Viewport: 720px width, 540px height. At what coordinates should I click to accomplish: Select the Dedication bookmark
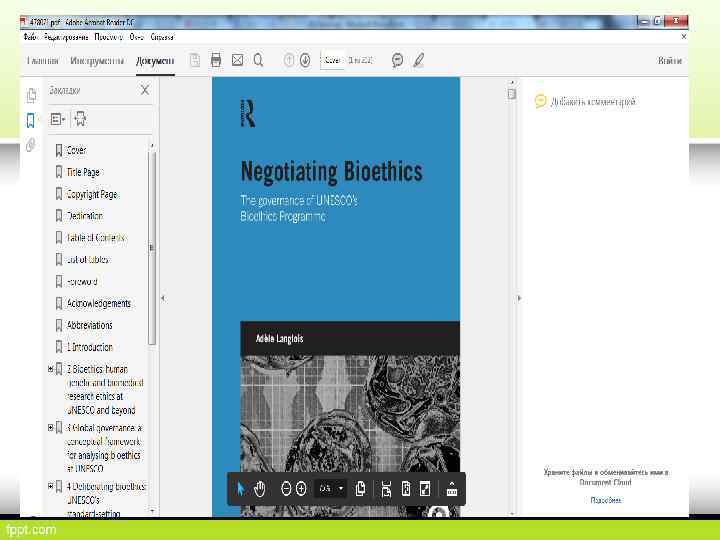click(x=85, y=216)
